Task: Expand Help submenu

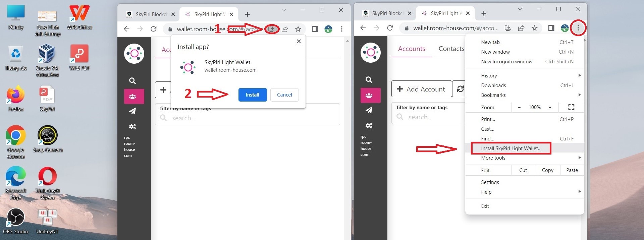Action: pyautogui.click(x=525, y=192)
